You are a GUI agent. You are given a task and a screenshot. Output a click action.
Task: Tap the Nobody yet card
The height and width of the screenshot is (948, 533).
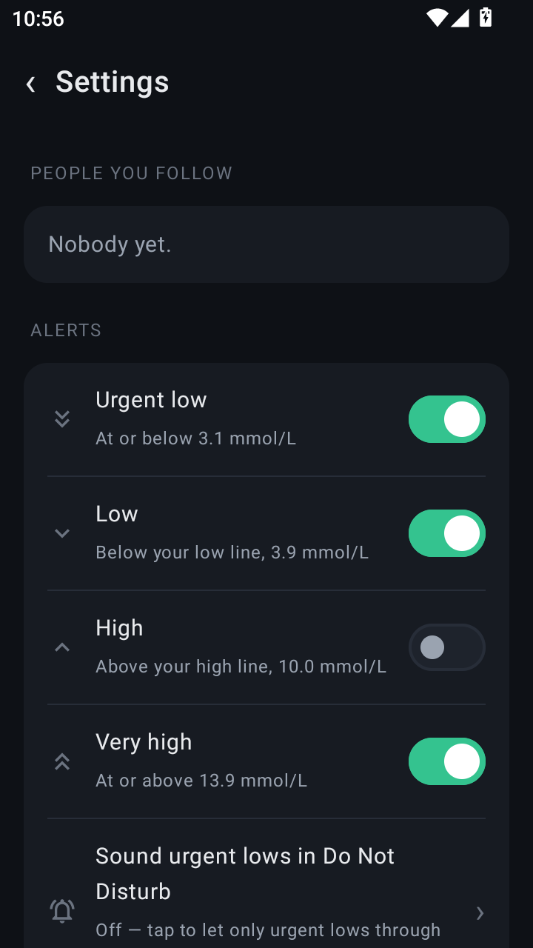coord(266,244)
